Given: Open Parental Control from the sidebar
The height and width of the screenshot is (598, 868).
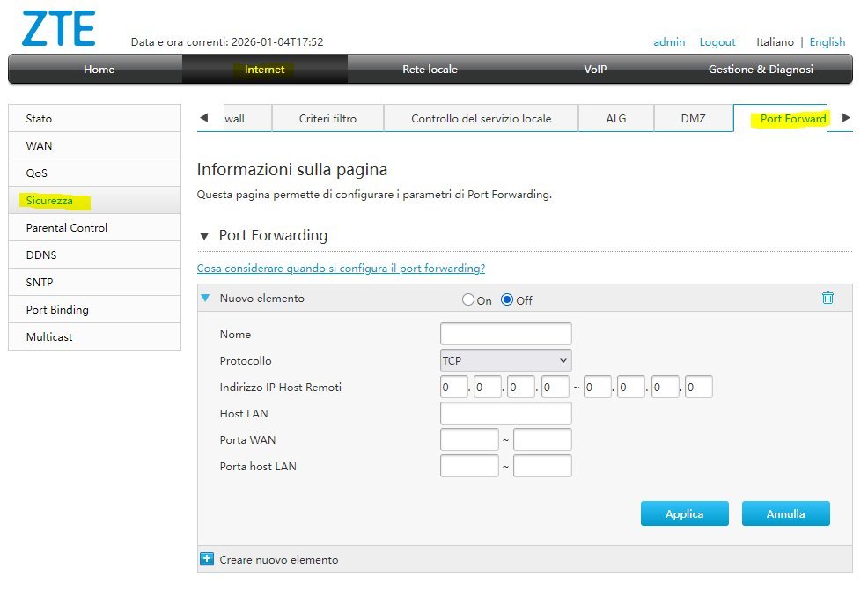Looking at the screenshot, I should (x=94, y=227).
